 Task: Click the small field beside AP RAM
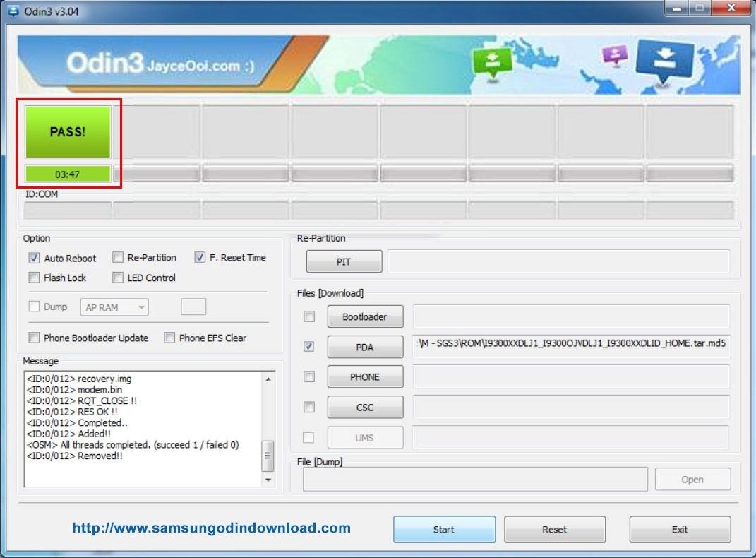(x=193, y=307)
